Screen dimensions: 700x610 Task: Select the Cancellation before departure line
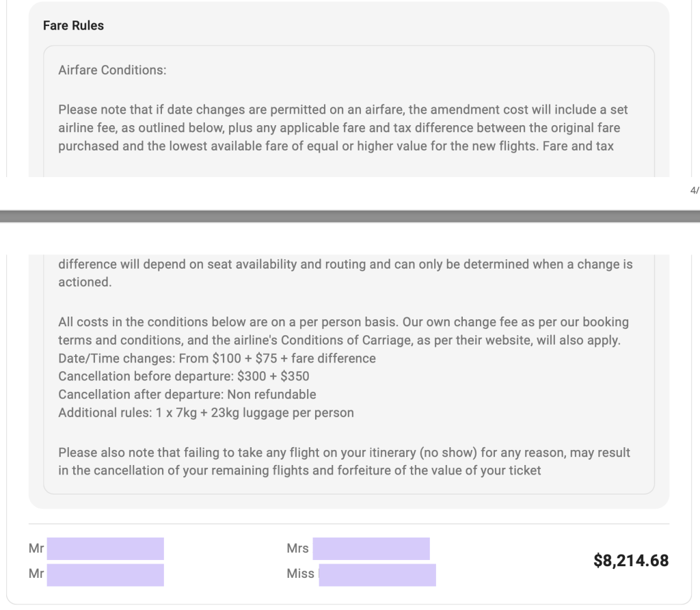(x=184, y=376)
